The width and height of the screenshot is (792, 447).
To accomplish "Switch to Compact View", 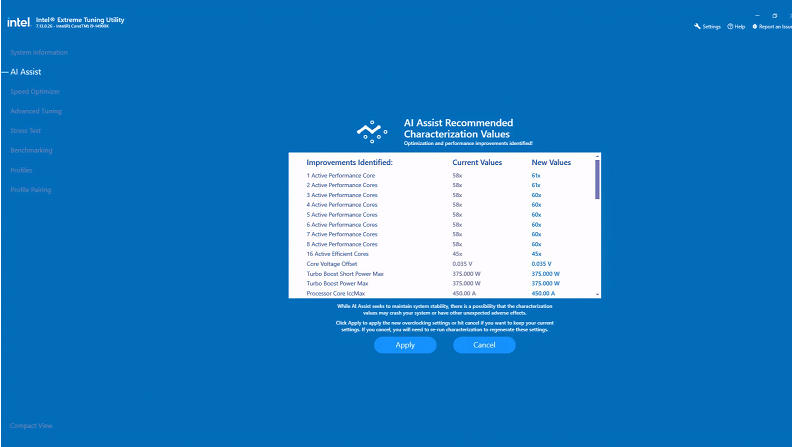I will pyautogui.click(x=31, y=426).
